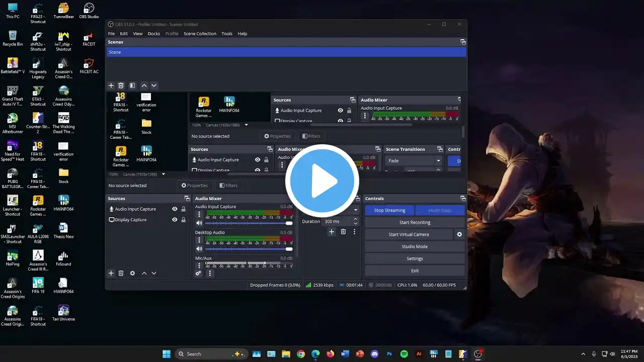Add a new scene in Scenes dock

pos(111,85)
